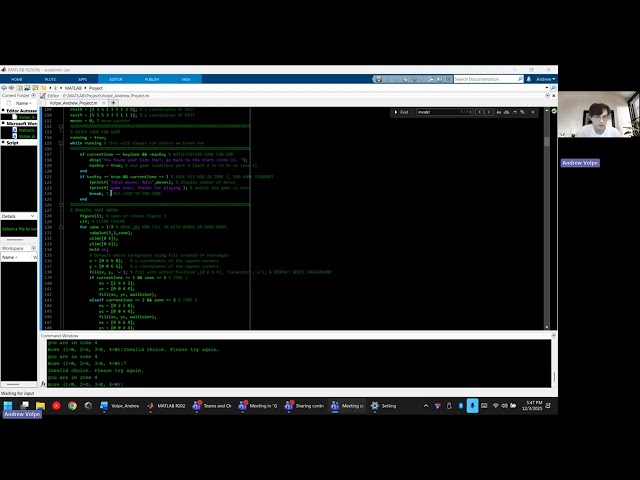Switch to Teams and Ch taskbar button
Image resolution: width=640 pixels, height=480 pixels.
212,406
